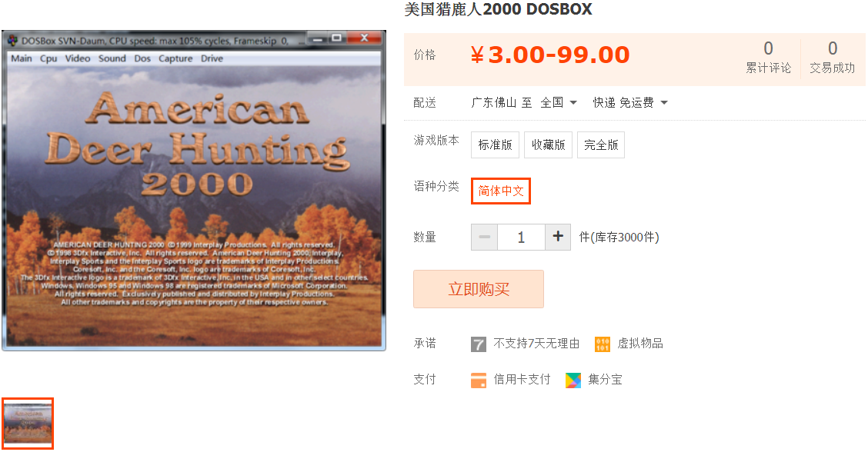Increase quantity with the plus button
868x452 pixels.
click(x=558, y=237)
